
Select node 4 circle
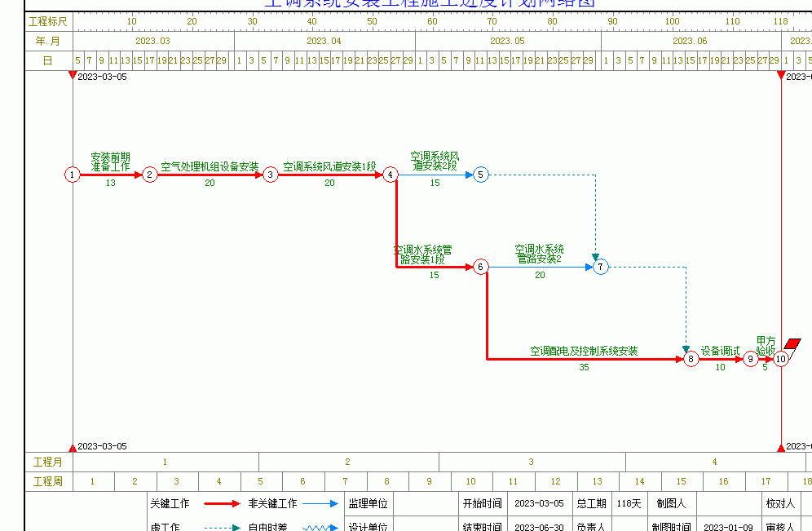tap(391, 175)
